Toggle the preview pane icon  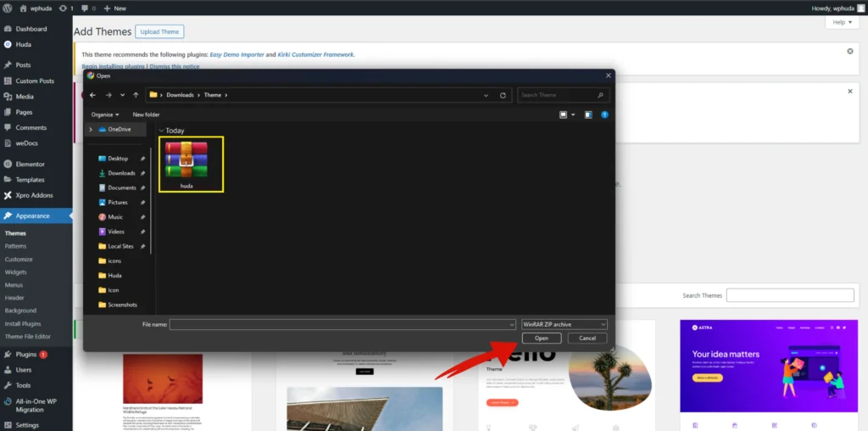click(588, 115)
